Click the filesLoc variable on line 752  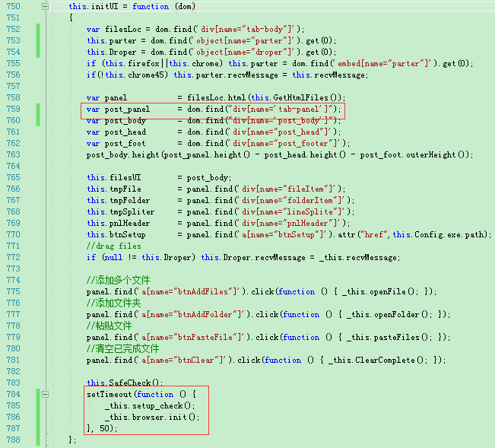(x=123, y=30)
